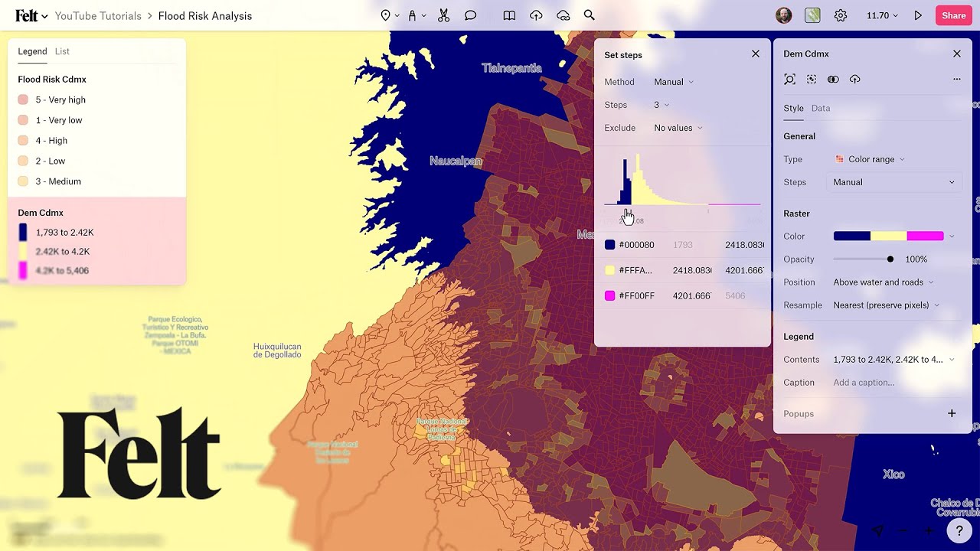Close the Dem Cdmx panel
Viewport: 980px width, 551px height.
(x=957, y=54)
